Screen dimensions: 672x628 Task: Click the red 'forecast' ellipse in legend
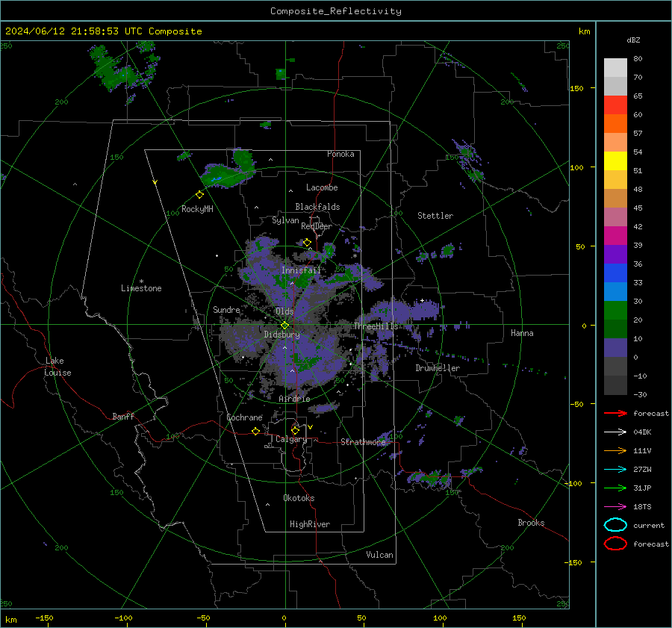coord(615,544)
